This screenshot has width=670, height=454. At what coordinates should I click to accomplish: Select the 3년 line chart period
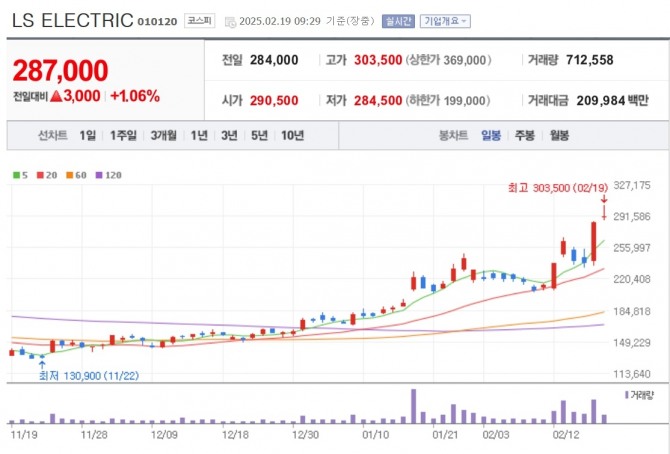coord(229,136)
